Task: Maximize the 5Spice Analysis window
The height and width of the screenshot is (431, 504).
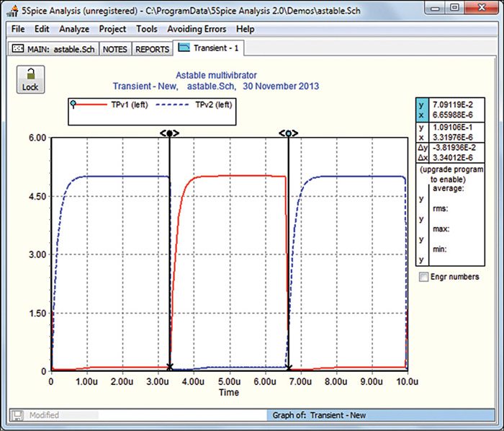Action: pyautogui.click(x=455, y=8)
